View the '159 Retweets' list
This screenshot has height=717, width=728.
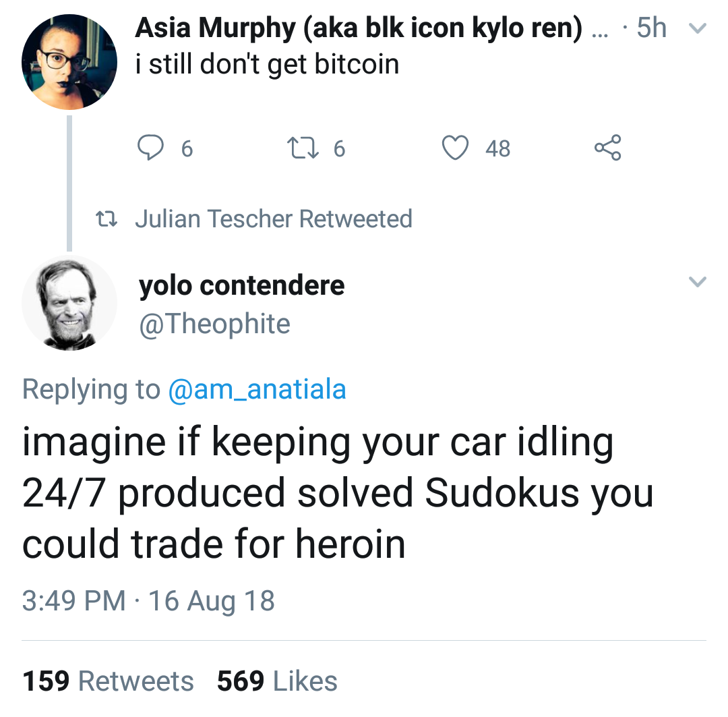tap(109, 681)
